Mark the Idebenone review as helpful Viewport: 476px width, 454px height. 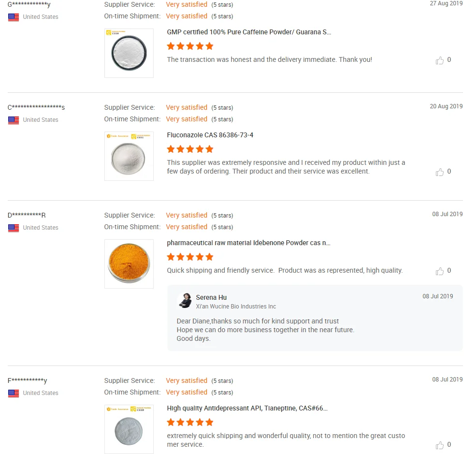pos(440,271)
